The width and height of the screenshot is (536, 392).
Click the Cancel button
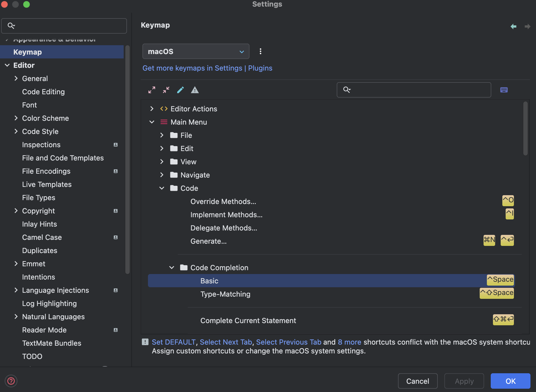point(417,381)
